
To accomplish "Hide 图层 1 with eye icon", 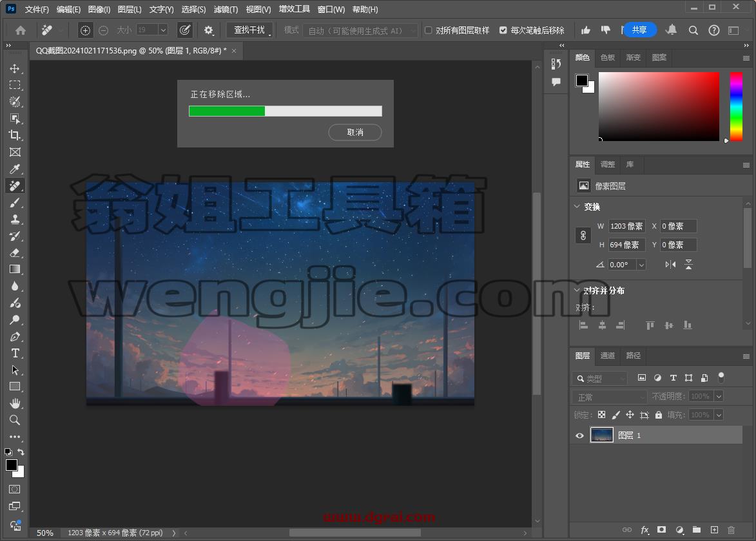I will (x=579, y=435).
